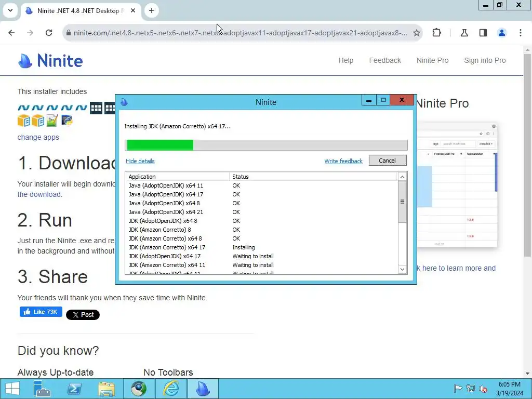Click the Application column header
Image resolution: width=532 pixels, height=399 pixels.
tap(178, 177)
